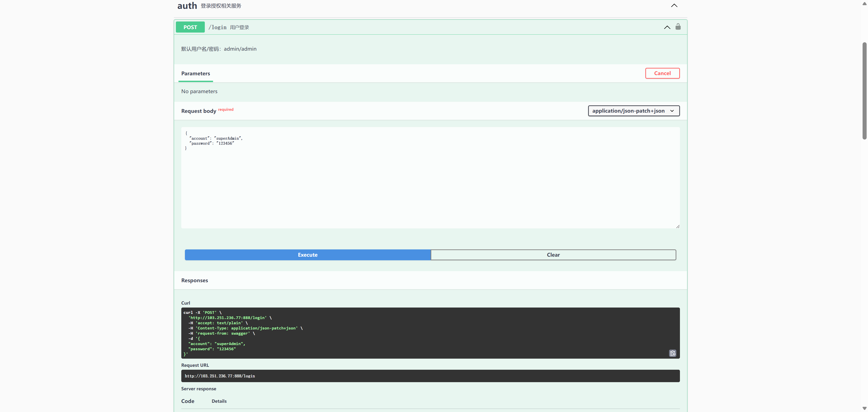The height and width of the screenshot is (412, 868).
Task: Click the 'No parameters' text
Action: point(199,91)
